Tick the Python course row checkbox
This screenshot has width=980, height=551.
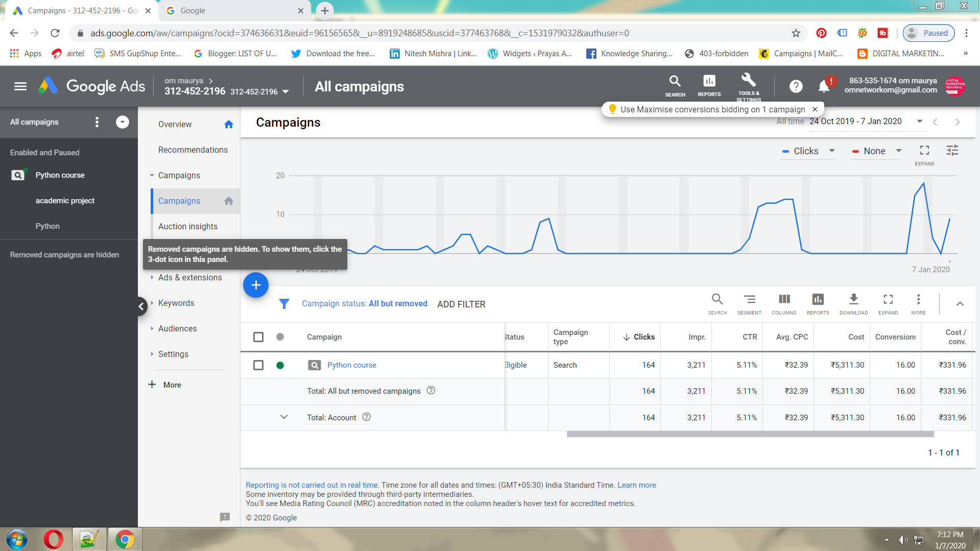click(x=258, y=365)
